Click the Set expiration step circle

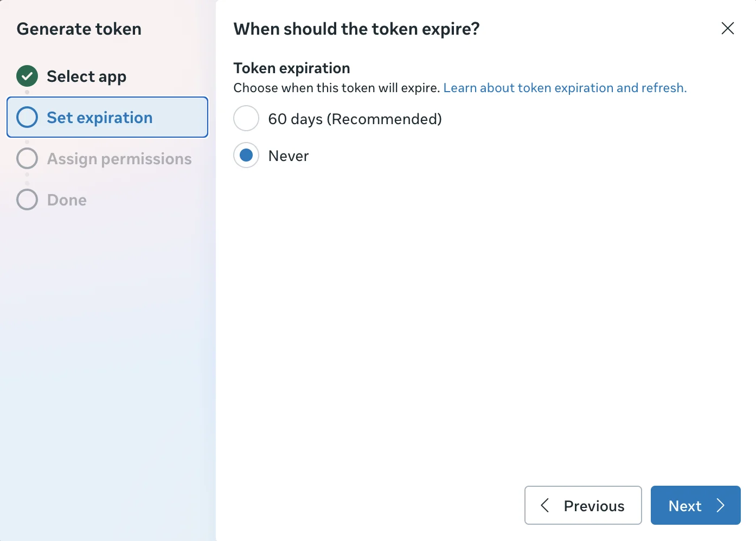point(27,117)
